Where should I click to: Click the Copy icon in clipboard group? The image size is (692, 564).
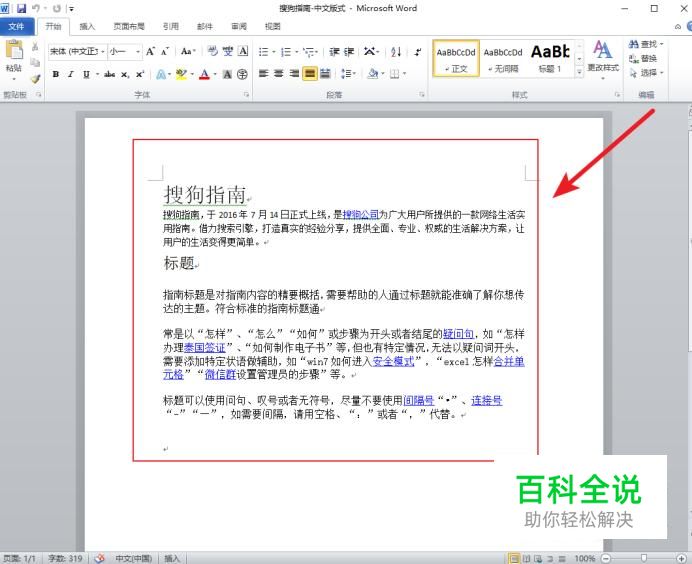(x=35, y=62)
